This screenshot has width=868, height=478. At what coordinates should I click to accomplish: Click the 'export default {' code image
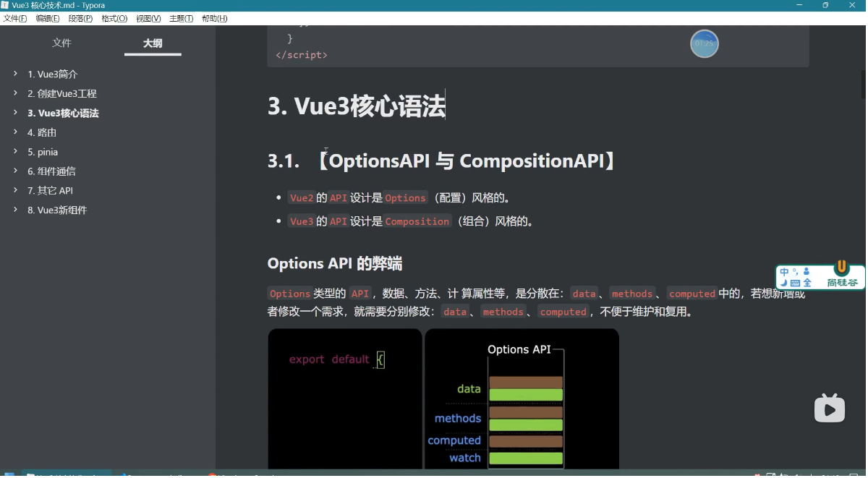click(x=345, y=398)
